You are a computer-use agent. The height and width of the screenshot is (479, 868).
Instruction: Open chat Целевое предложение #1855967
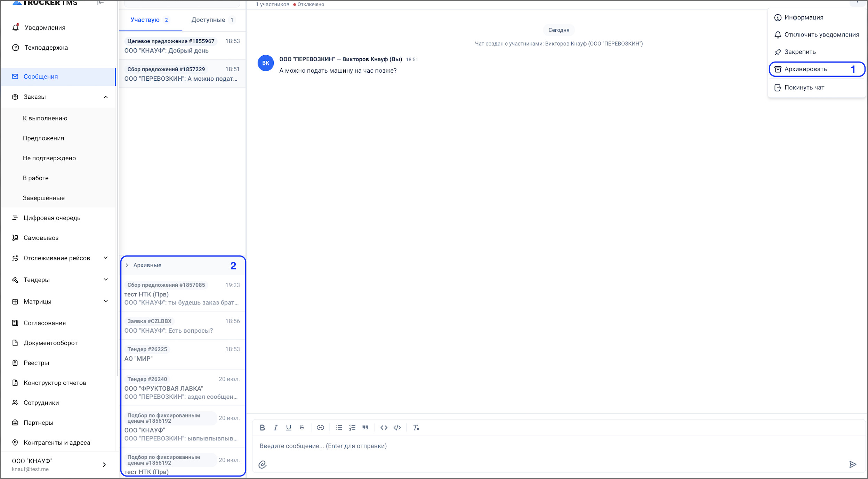182,46
